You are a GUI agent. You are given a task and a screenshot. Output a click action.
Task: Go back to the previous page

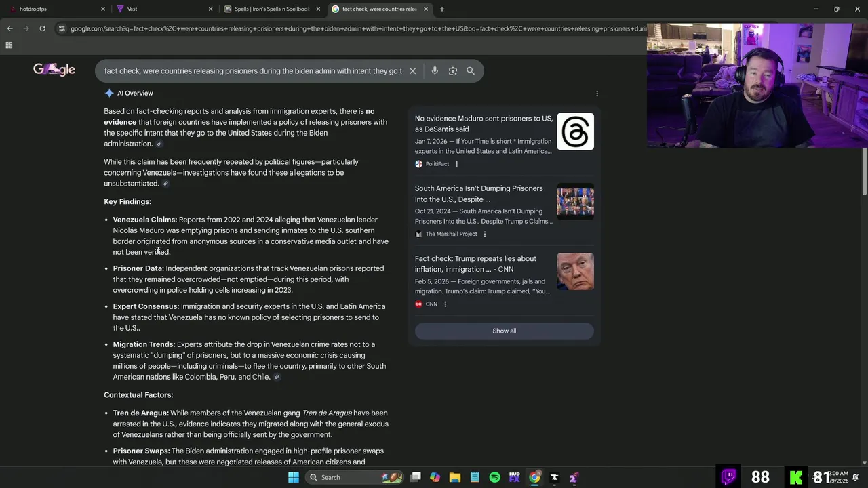(x=9, y=28)
